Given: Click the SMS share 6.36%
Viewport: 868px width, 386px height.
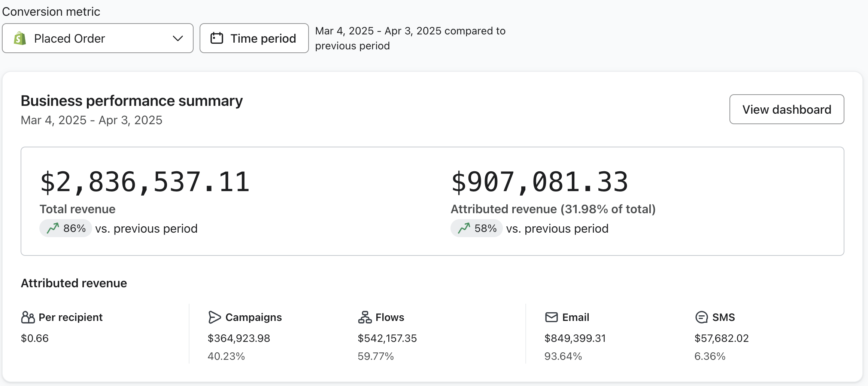Looking at the screenshot, I should tap(710, 356).
